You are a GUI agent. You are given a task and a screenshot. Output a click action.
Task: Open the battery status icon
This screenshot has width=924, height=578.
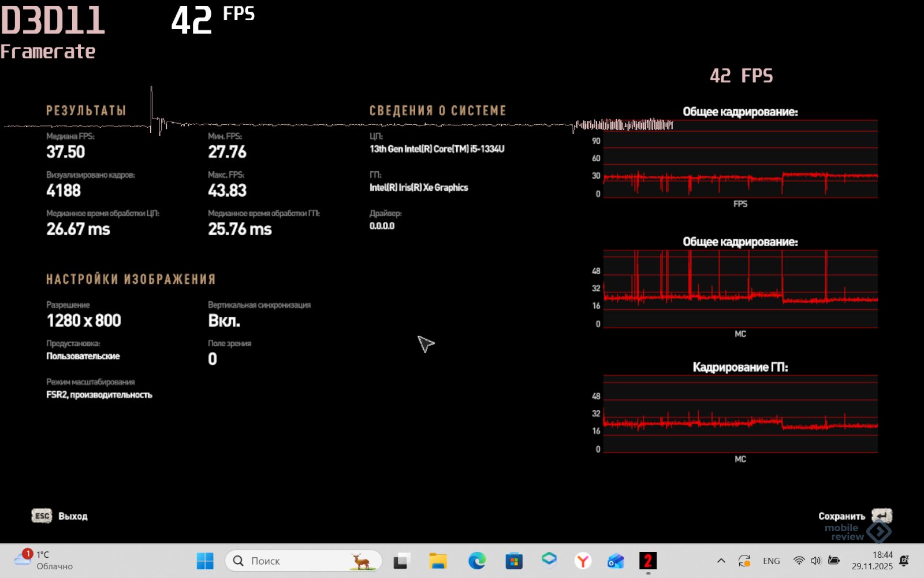point(833,561)
